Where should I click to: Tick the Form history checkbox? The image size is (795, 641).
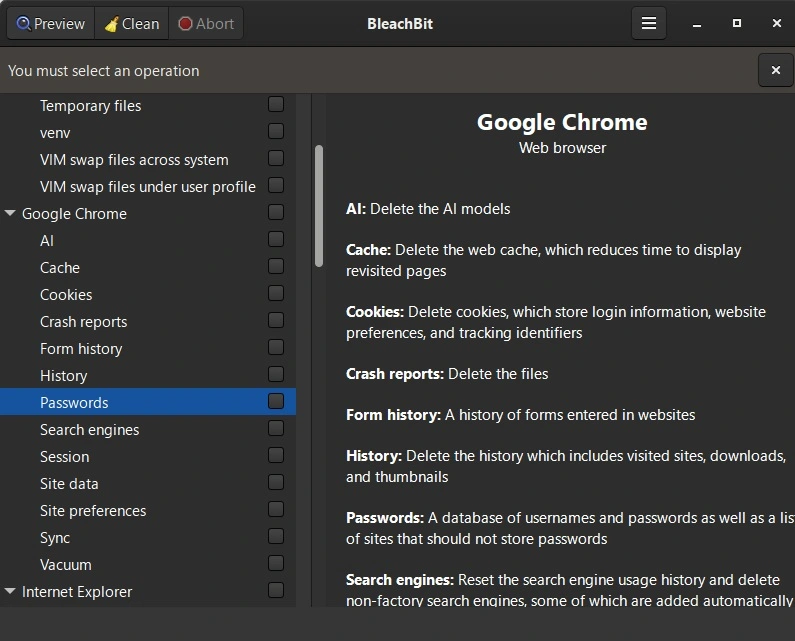[x=276, y=347]
